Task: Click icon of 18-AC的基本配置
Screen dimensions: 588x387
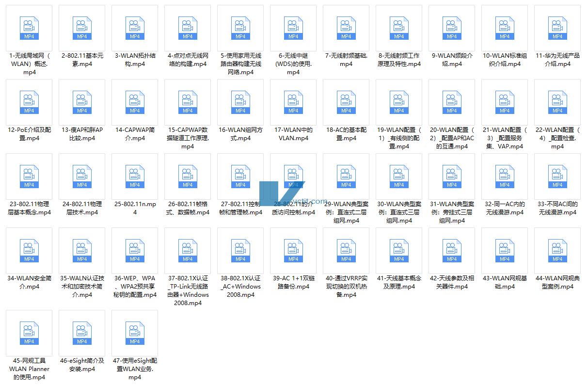Action: [x=346, y=102]
